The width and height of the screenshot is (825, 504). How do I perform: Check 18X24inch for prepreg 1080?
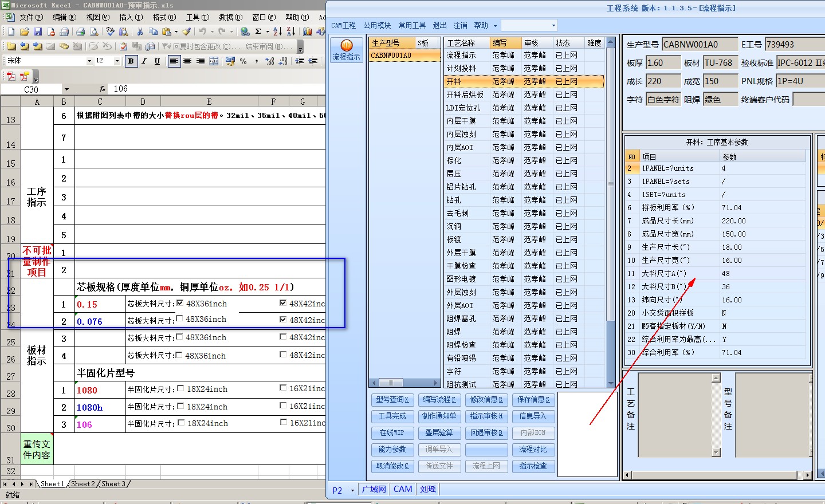[x=180, y=388]
